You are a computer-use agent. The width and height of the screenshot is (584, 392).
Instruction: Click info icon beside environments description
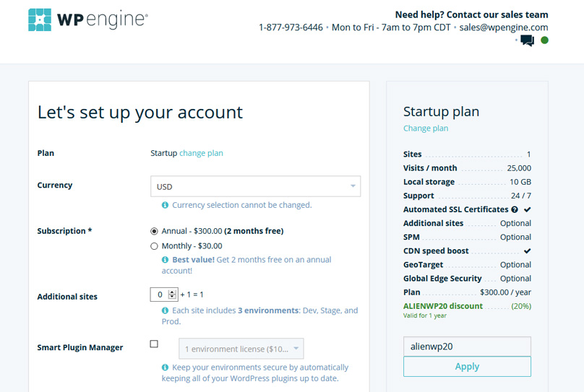(166, 310)
